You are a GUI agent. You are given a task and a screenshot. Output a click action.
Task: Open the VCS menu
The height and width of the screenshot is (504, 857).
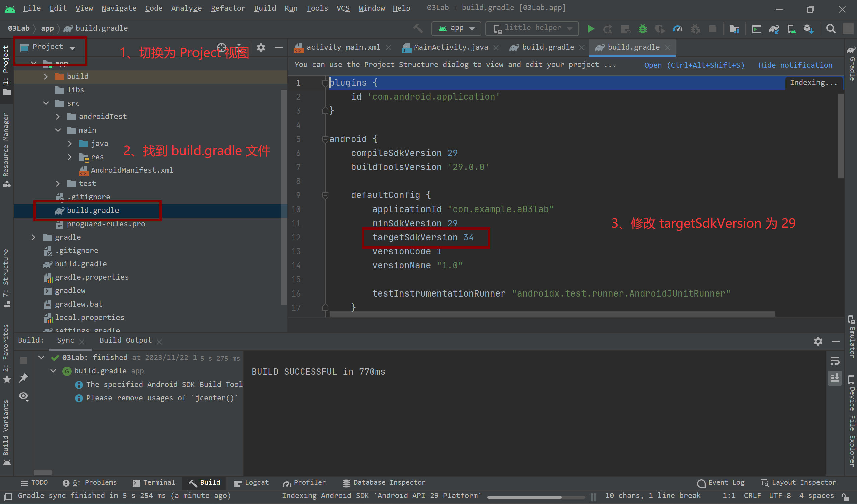[343, 8]
